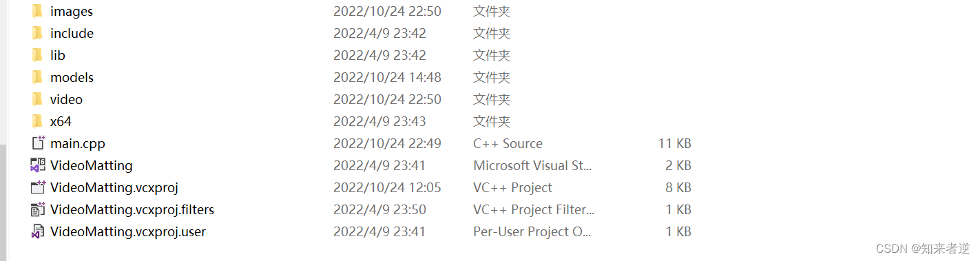
Task: Click the lib folder icon
Action: [x=37, y=56]
